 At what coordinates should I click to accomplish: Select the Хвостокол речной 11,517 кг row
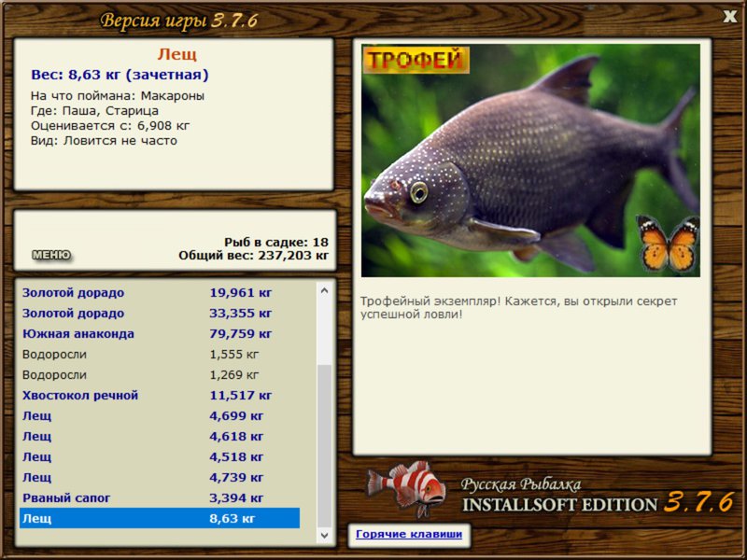(x=160, y=395)
